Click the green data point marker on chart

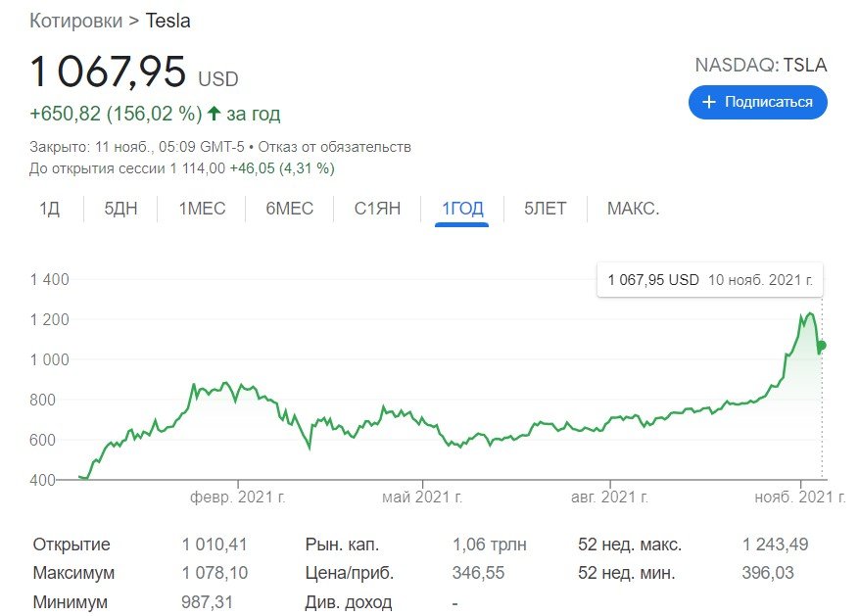point(823,345)
